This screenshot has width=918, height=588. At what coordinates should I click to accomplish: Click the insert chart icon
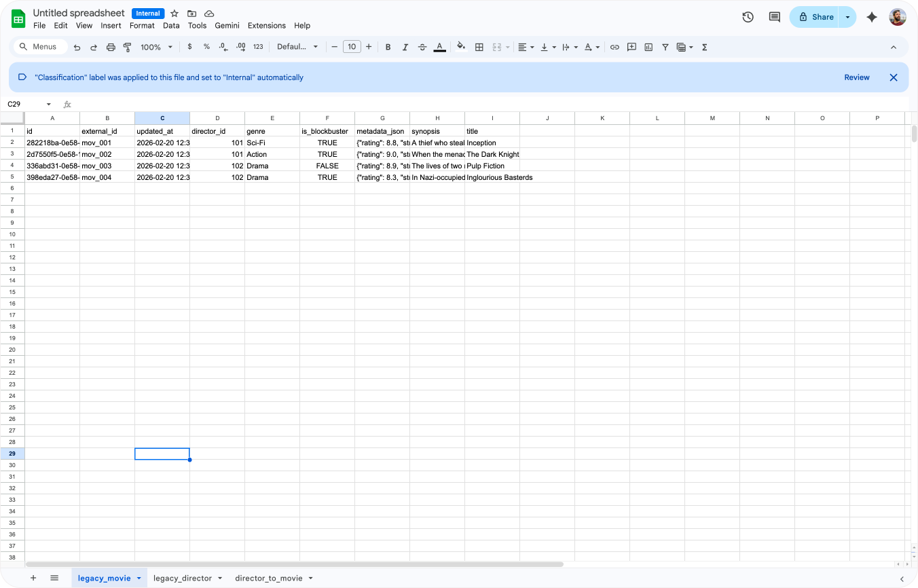(x=648, y=47)
